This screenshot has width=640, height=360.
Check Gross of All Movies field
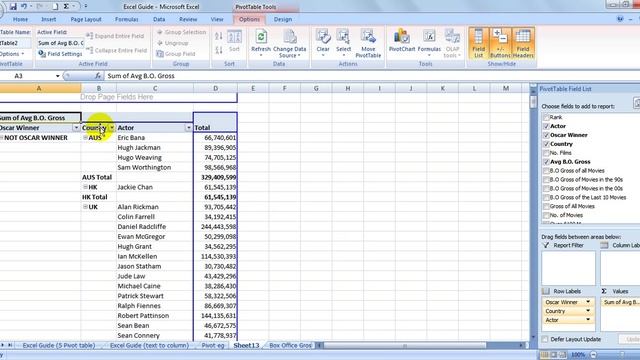point(546,206)
